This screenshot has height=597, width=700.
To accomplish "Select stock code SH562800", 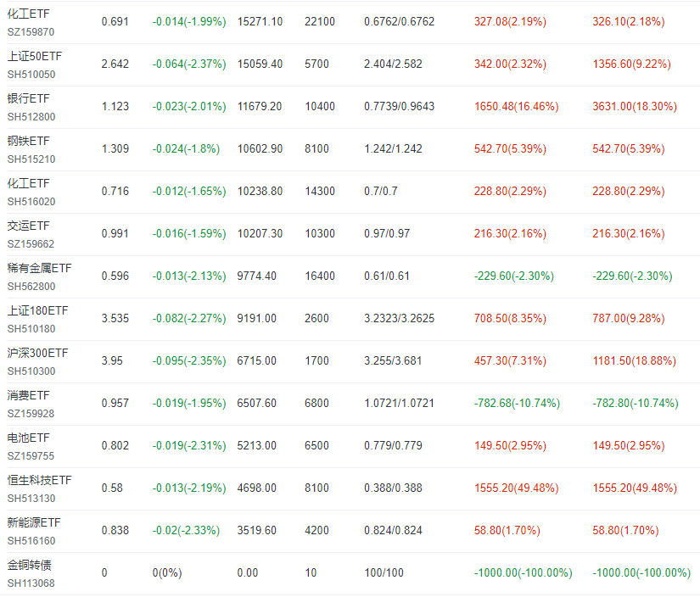I will point(31,287).
